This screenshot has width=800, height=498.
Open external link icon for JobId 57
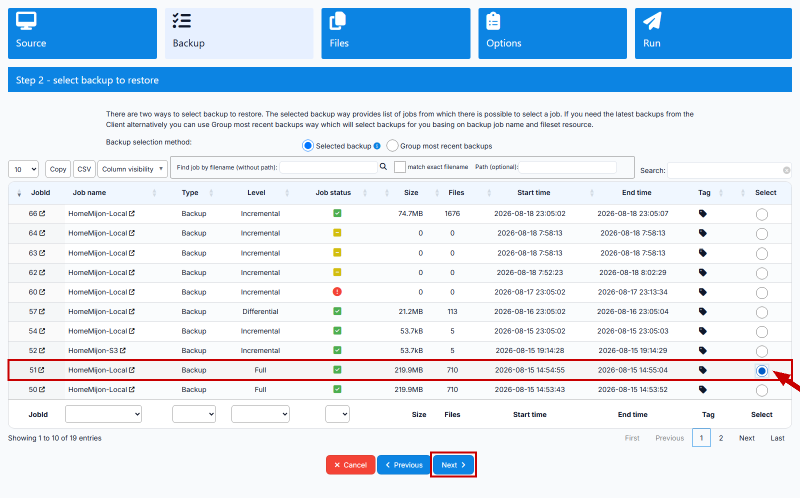(42, 311)
